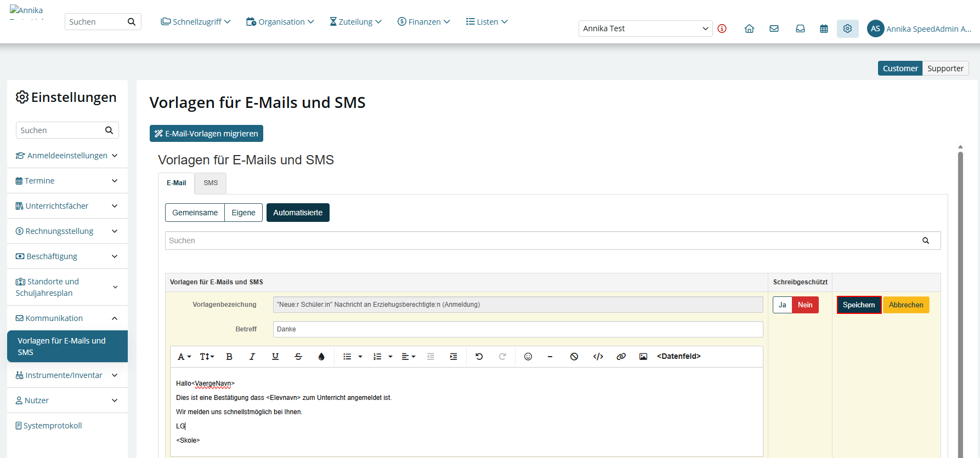980x458 pixels.
Task: Expand Standorte und Schuljahresplan section
Action: pos(67,287)
